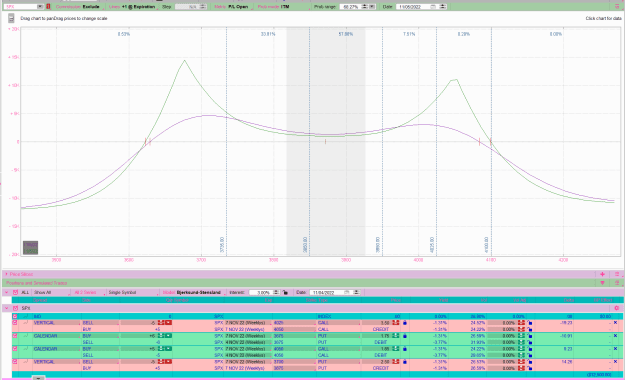Adjust the Interest rate stepper arrows
Viewport: 625px width, 380px height.
[276, 292]
